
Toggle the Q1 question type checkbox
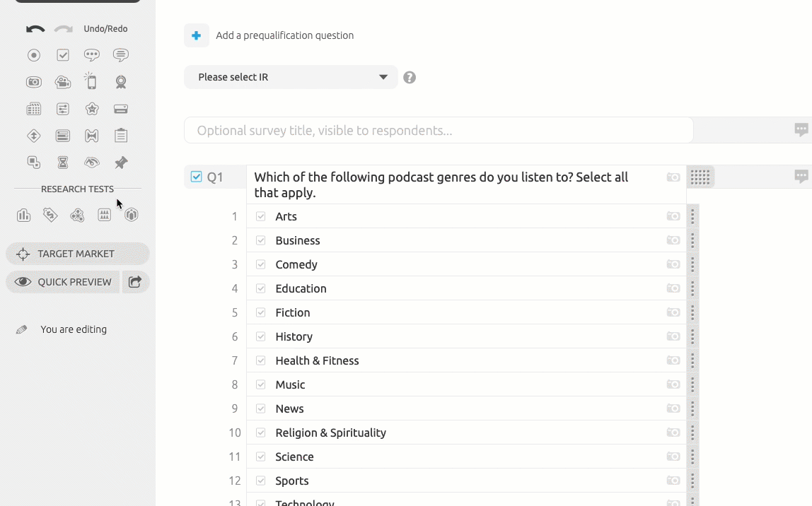click(x=197, y=177)
